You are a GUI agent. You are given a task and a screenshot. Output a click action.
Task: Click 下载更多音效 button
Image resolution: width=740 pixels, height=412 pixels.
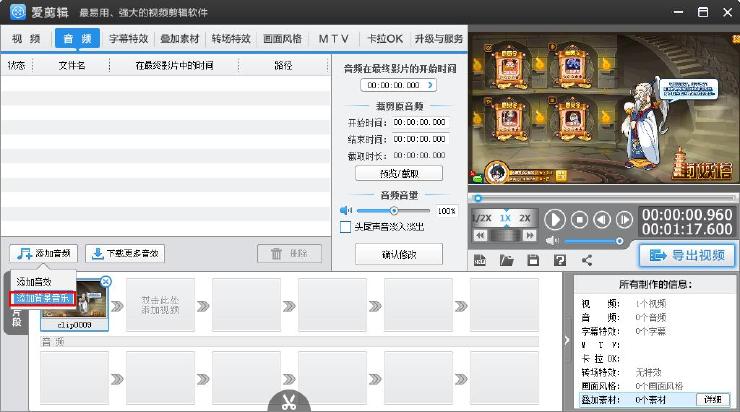click(125, 254)
